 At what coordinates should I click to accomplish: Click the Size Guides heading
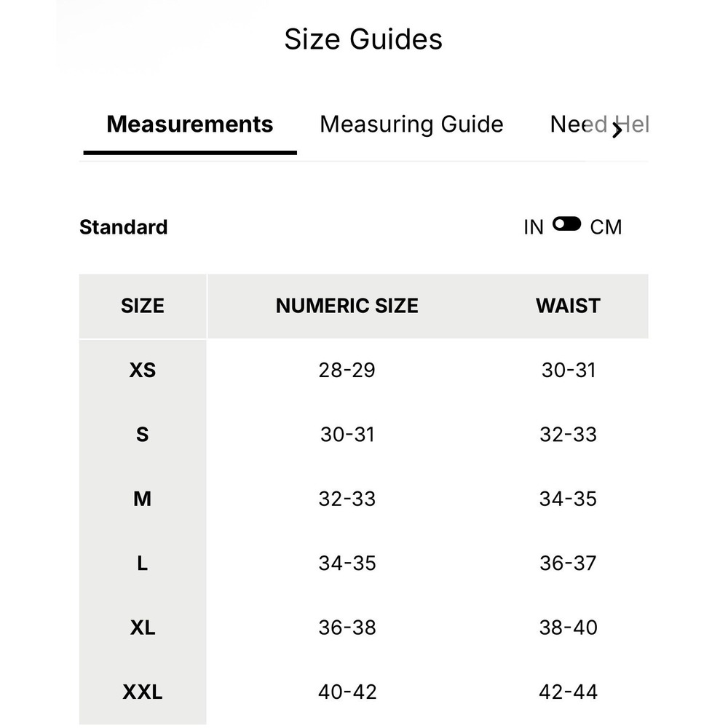(363, 39)
